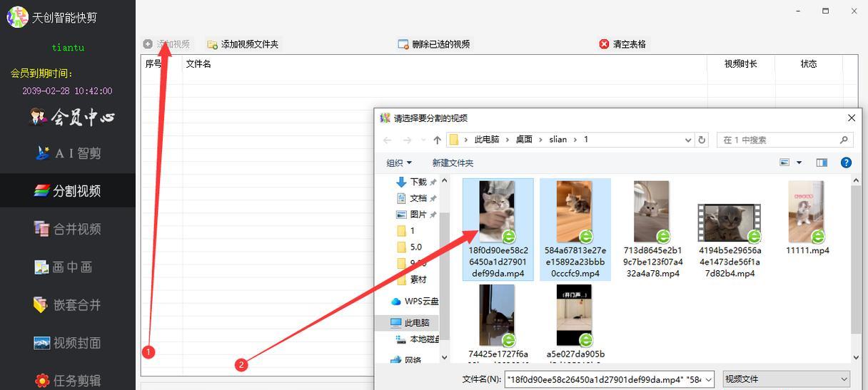Click the 清空表格 clear table button

(622, 44)
